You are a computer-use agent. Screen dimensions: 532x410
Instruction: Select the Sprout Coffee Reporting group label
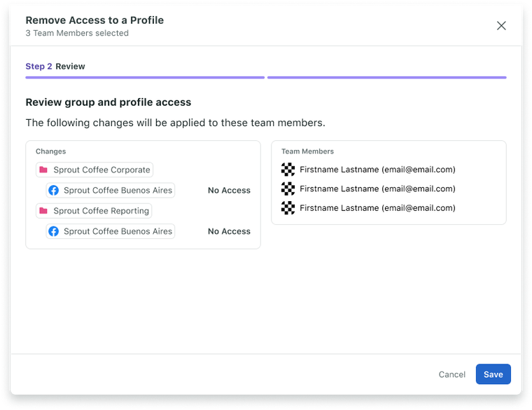(x=101, y=210)
